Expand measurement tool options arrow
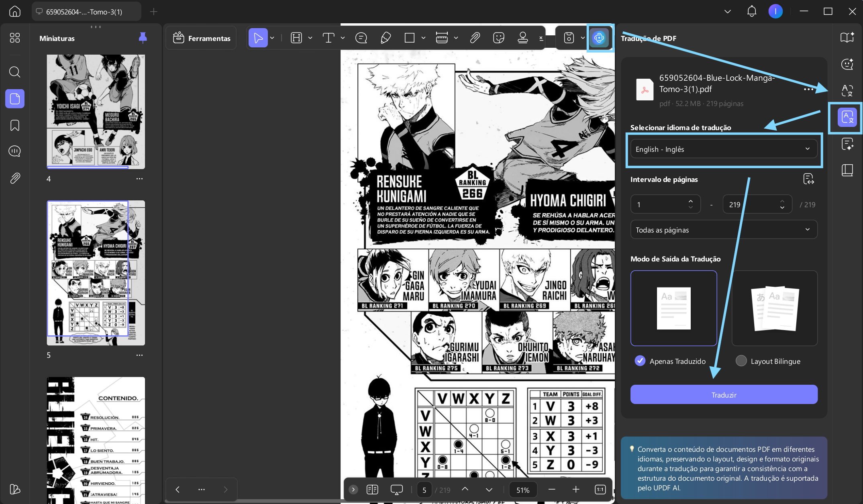The image size is (863, 504). [456, 38]
